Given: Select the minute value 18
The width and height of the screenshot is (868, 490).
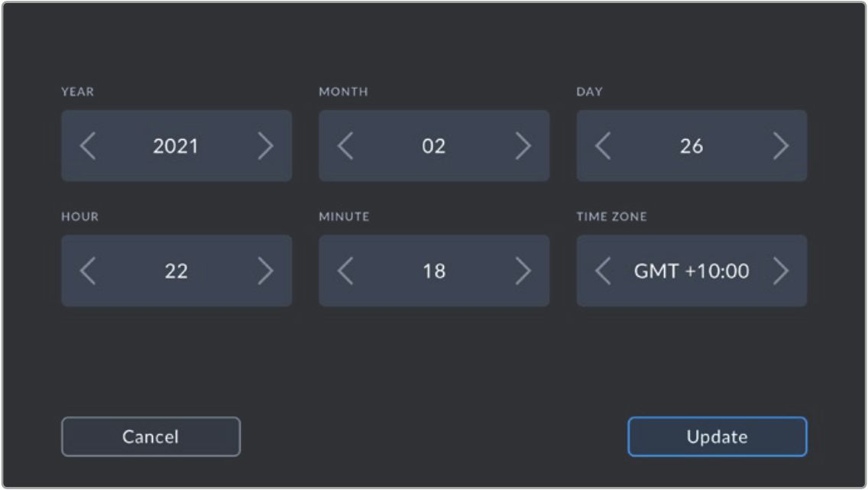Looking at the screenshot, I should tap(433, 271).
